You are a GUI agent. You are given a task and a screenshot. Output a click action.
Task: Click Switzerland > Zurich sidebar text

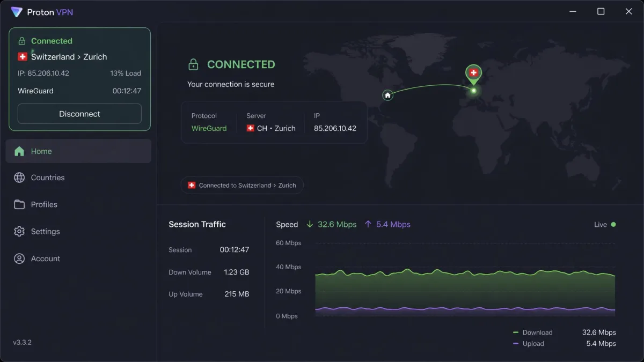(x=69, y=57)
